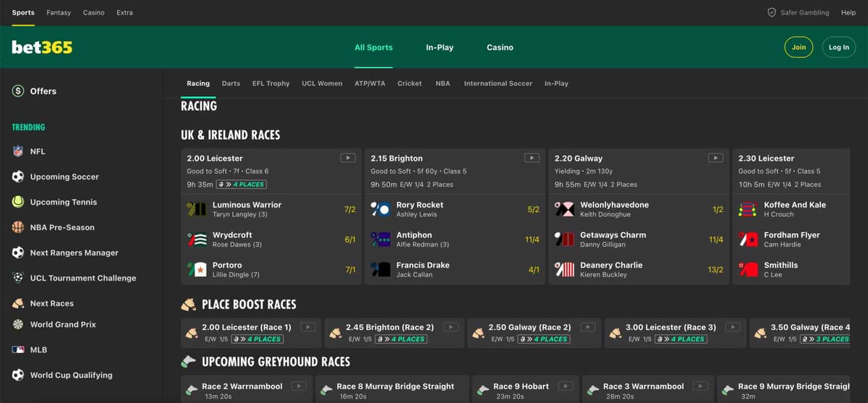The width and height of the screenshot is (868, 403).
Task: Open Portoro runner by Lillie Dingle
Action: tap(271, 269)
